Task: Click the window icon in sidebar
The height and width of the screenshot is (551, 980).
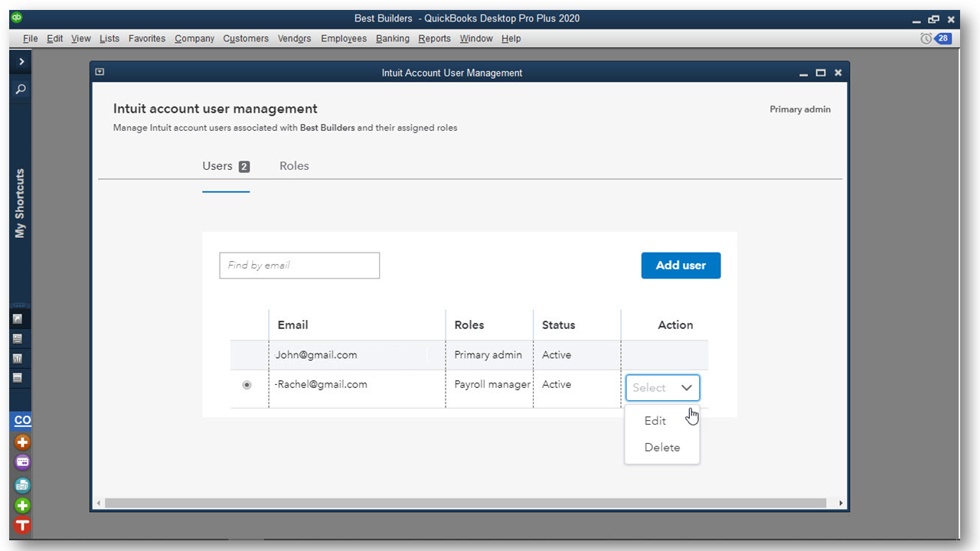Action: click(x=18, y=378)
